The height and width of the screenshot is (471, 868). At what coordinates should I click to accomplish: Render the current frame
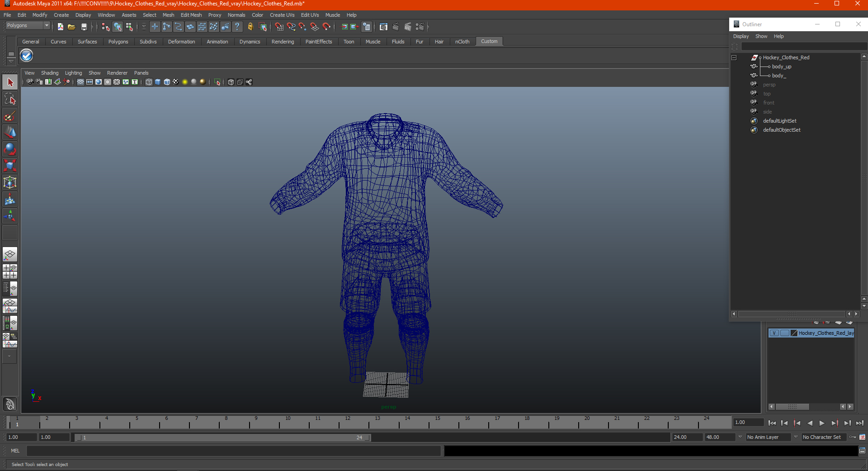tap(396, 27)
